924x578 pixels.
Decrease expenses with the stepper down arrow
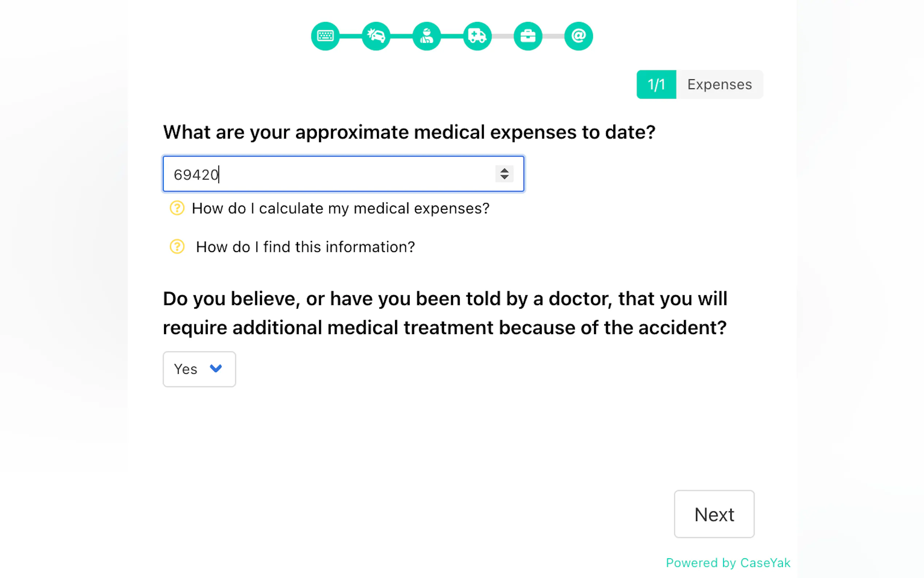pos(504,177)
